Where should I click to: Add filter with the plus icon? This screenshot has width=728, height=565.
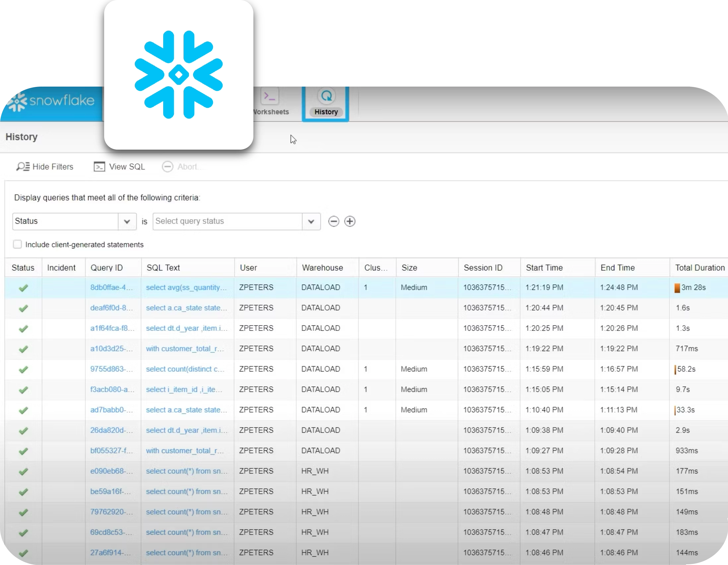click(x=349, y=221)
